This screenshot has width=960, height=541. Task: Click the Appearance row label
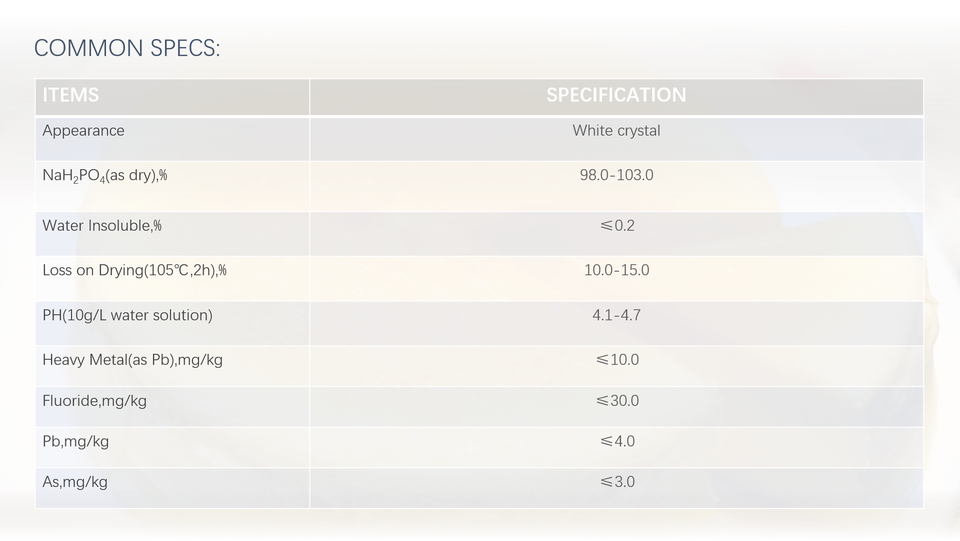tap(84, 131)
